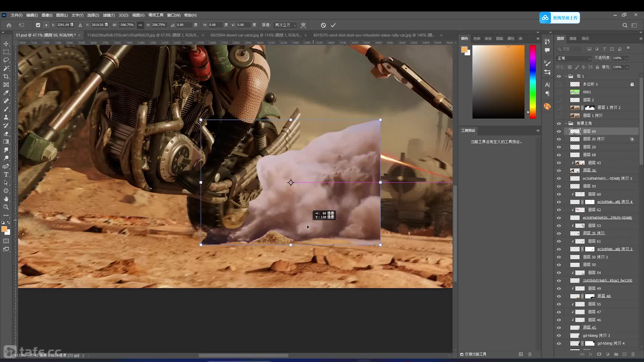Open the 文件(F) menu
644x362 pixels.
click(16, 15)
